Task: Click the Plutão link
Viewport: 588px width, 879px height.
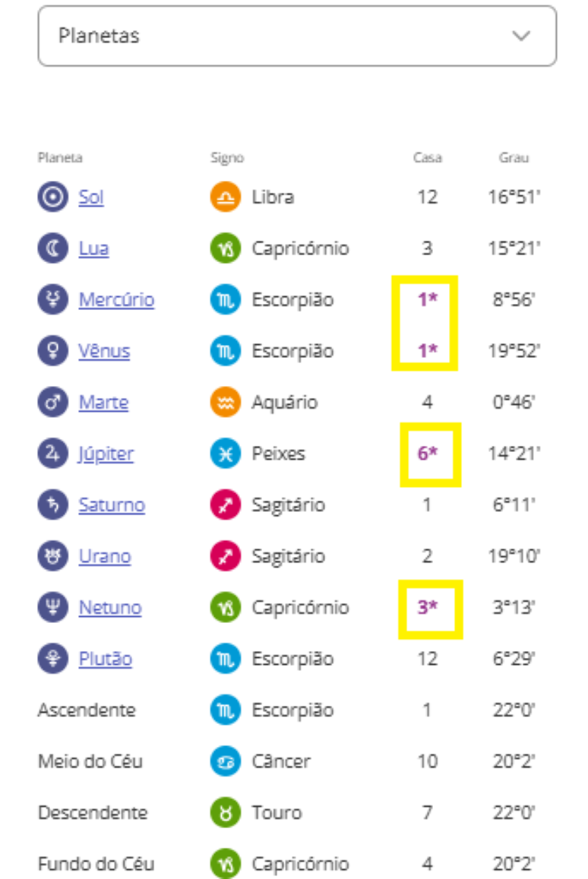Action: (106, 659)
